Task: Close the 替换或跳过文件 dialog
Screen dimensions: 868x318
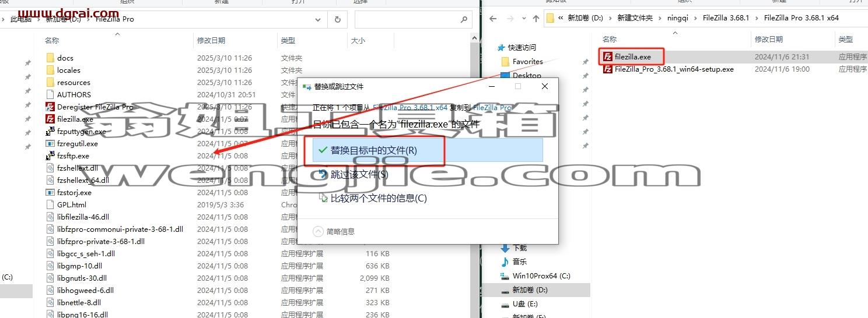Action: point(545,86)
